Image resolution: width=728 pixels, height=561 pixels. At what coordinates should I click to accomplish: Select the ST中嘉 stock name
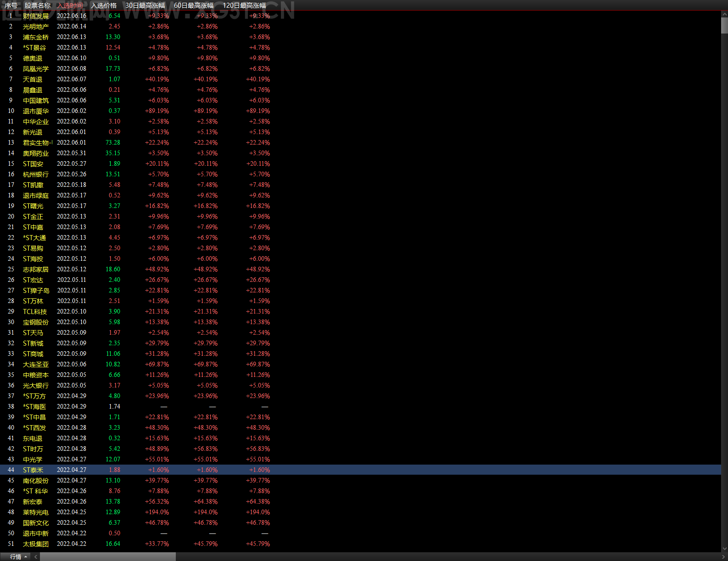point(33,227)
